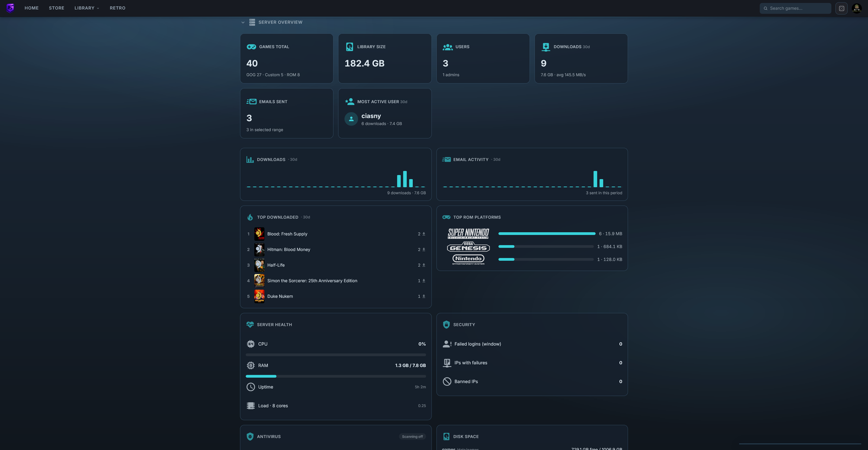Open the user avatar menu
Screen dimensions: 868x450
tap(857, 8)
